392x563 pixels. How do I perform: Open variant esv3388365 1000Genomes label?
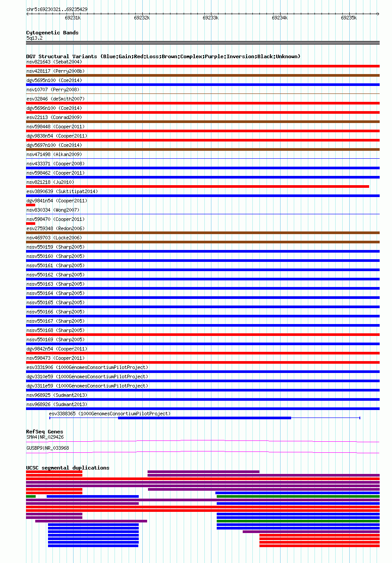(110, 414)
